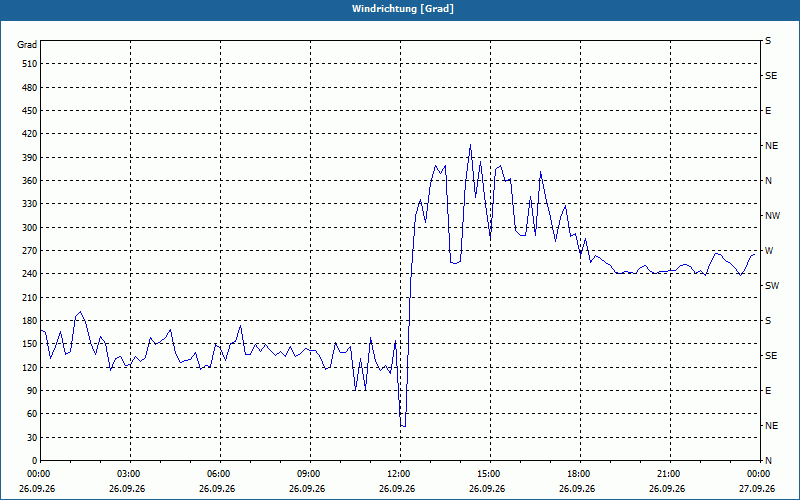The height and width of the screenshot is (500, 800).
Task: Click the 0 label at the axis origin
Action: coord(34,461)
